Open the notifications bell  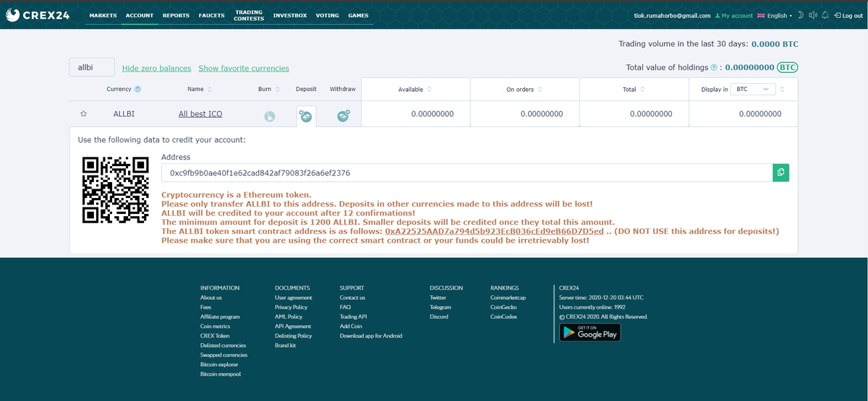pos(825,15)
